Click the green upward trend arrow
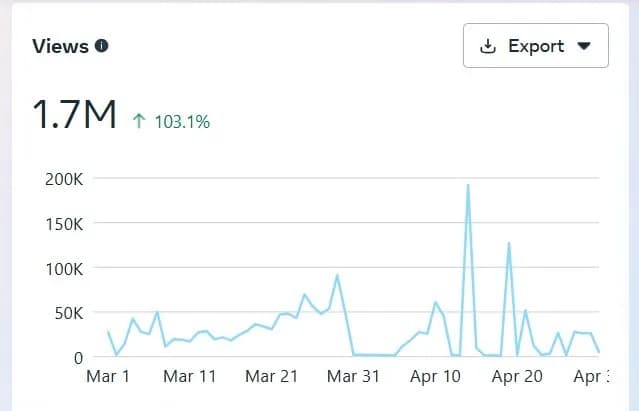The height and width of the screenshot is (411, 639). point(139,121)
